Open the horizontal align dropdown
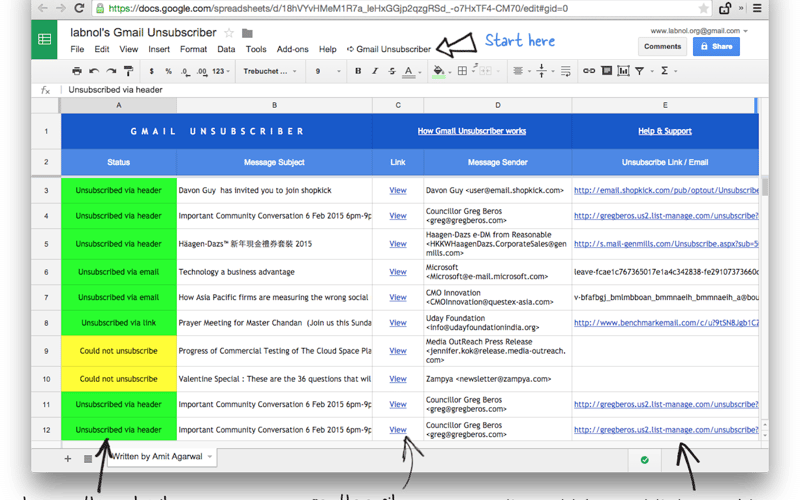The image size is (800, 500). point(521,71)
